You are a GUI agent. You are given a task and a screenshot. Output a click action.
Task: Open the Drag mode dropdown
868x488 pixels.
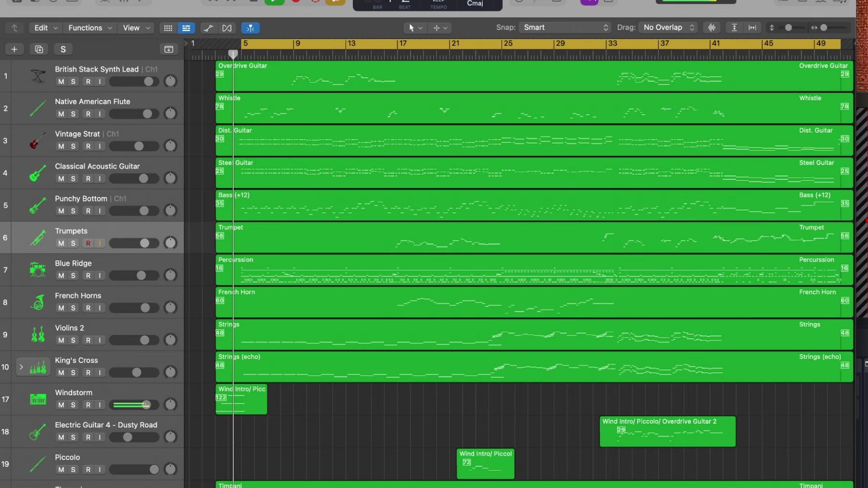pos(668,28)
